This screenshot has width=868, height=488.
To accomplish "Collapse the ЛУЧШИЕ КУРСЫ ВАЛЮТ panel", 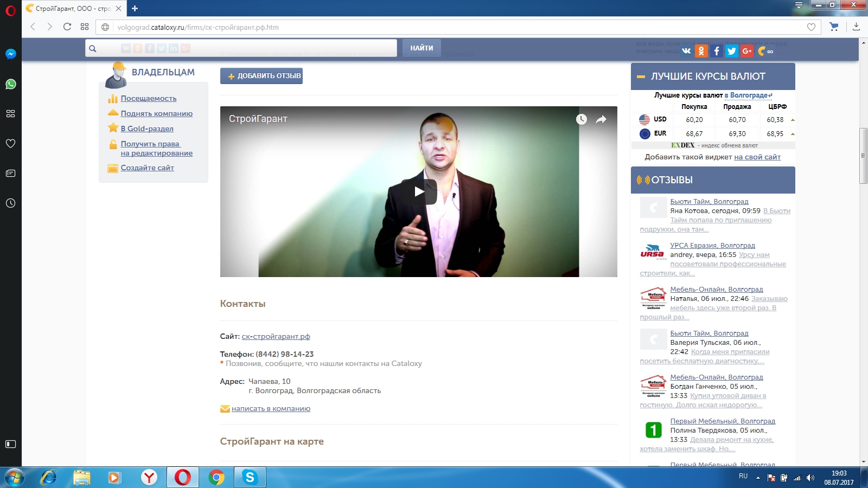I will (x=641, y=77).
